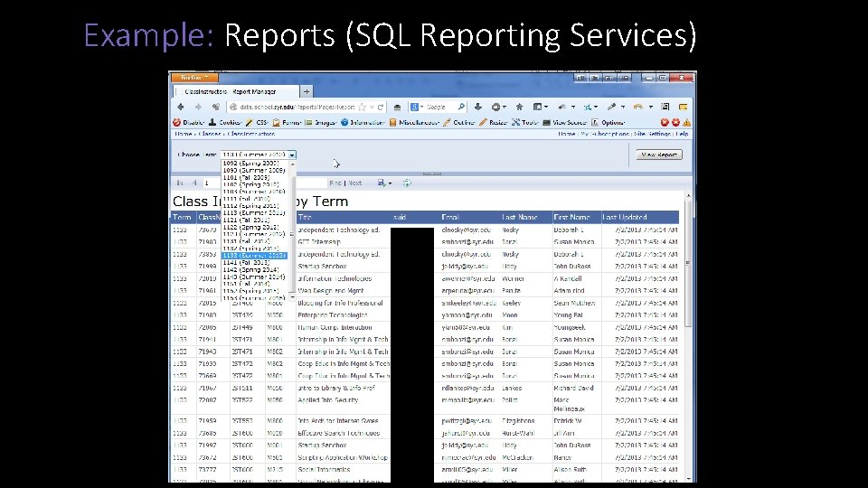The height and width of the screenshot is (488, 868).
Task: Open the Miscellaneous developer toolbar menu
Action: click(414, 122)
